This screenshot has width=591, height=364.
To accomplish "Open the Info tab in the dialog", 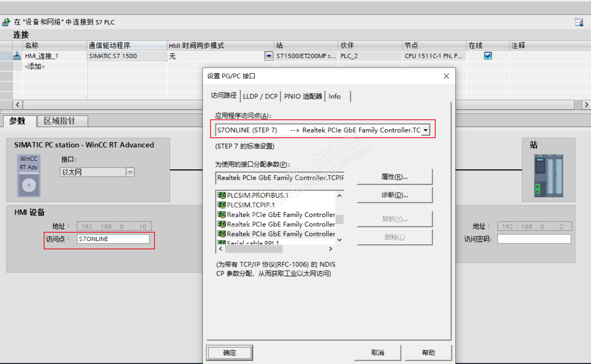I will tap(335, 96).
